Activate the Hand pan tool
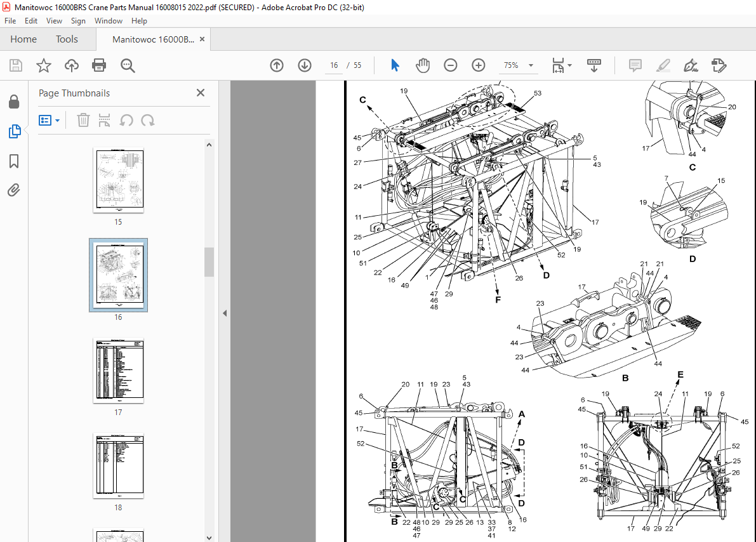 point(423,65)
